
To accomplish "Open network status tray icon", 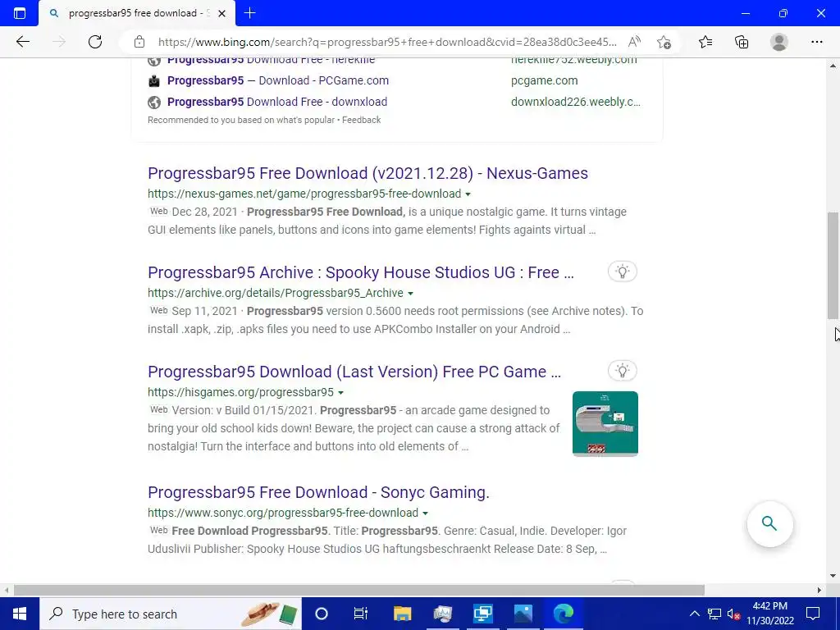I will [x=714, y=614].
